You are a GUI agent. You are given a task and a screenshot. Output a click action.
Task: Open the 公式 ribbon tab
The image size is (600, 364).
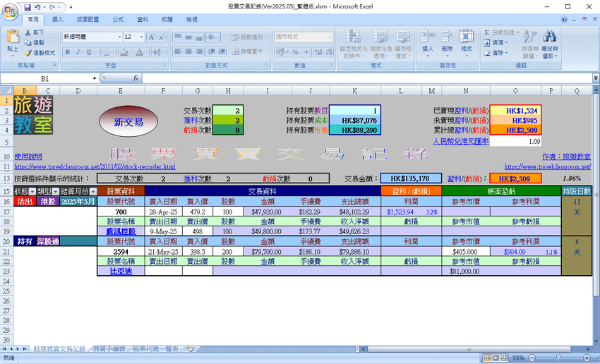118,20
